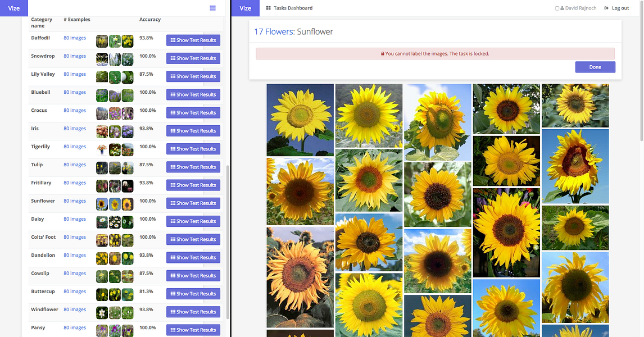Image resolution: width=644 pixels, height=337 pixels.
Task: Show Test Results for Daisy
Action: (x=193, y=221)
